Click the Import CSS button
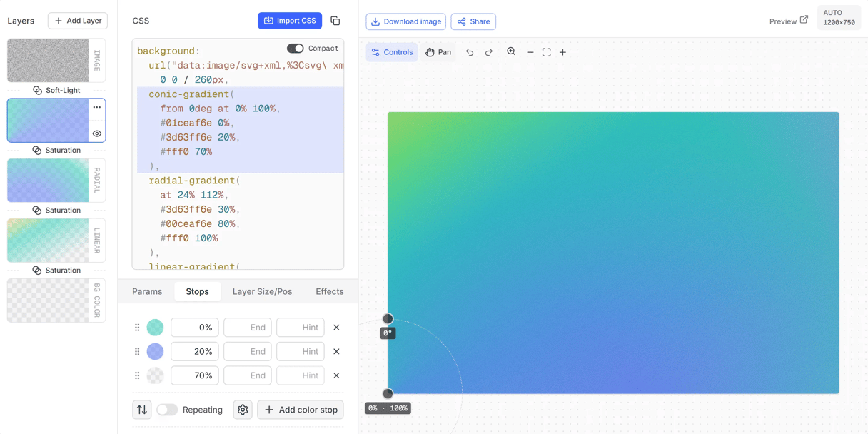This screenshot has width=868, height=434. [290, 20]
